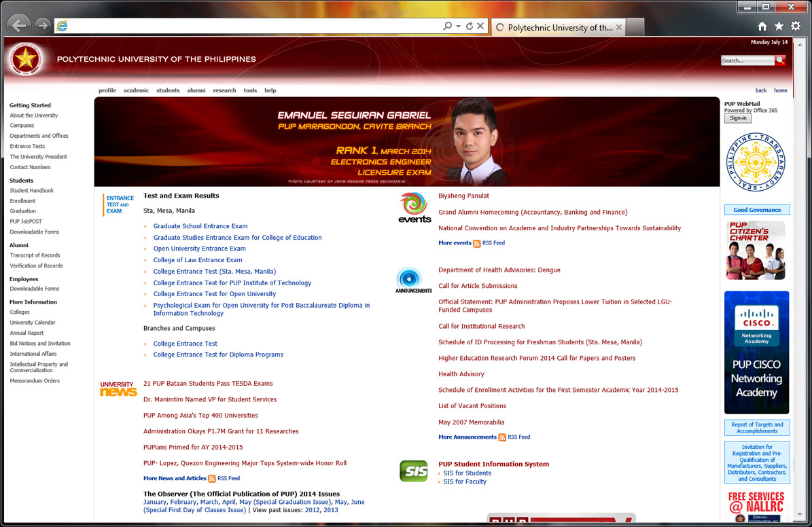Open the List of Vacant Positions announcement
This screenshot has width=812, height=527.
point(472,406)
